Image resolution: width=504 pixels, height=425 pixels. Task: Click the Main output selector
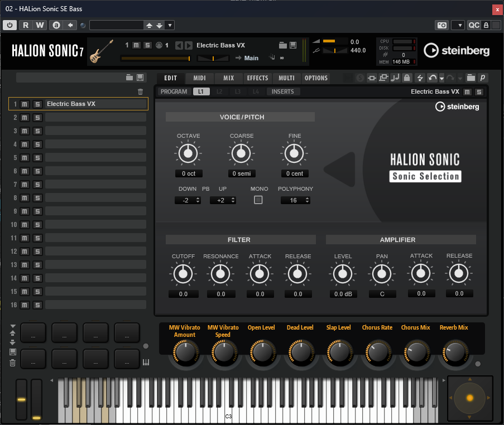point(251,58)
